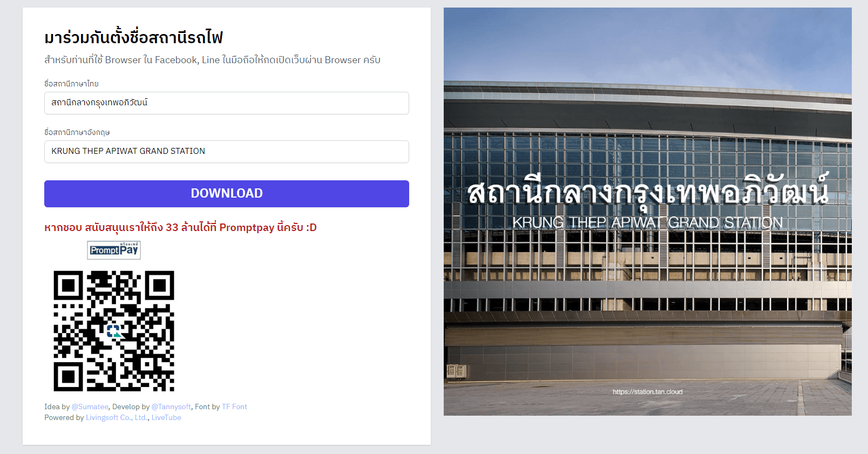Click the DOWNLOAD button

coord(227,194)
